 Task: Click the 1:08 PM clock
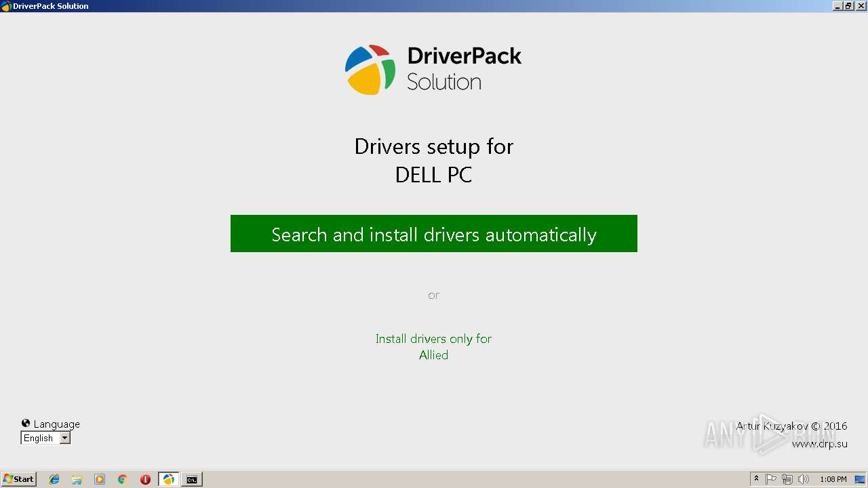click(x=833, y=479)
